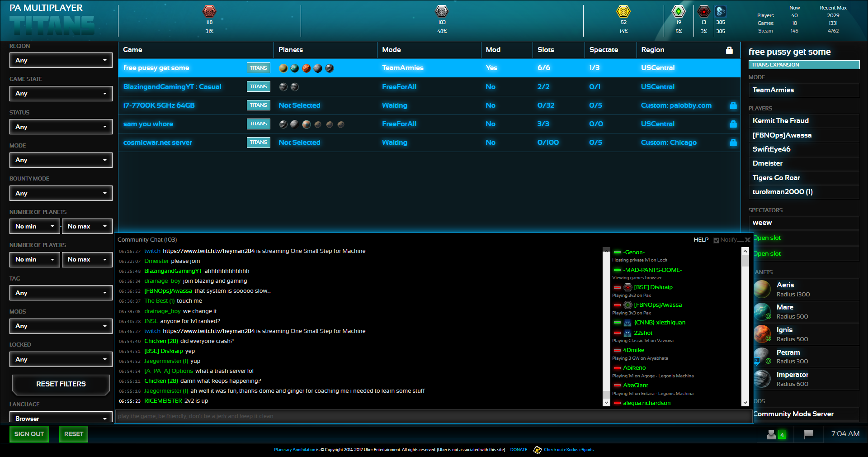Toggle the Notify checkbox in chat
Image resolution: width=868 pixels, height=457 pixels.
click(x=716, y=240)
